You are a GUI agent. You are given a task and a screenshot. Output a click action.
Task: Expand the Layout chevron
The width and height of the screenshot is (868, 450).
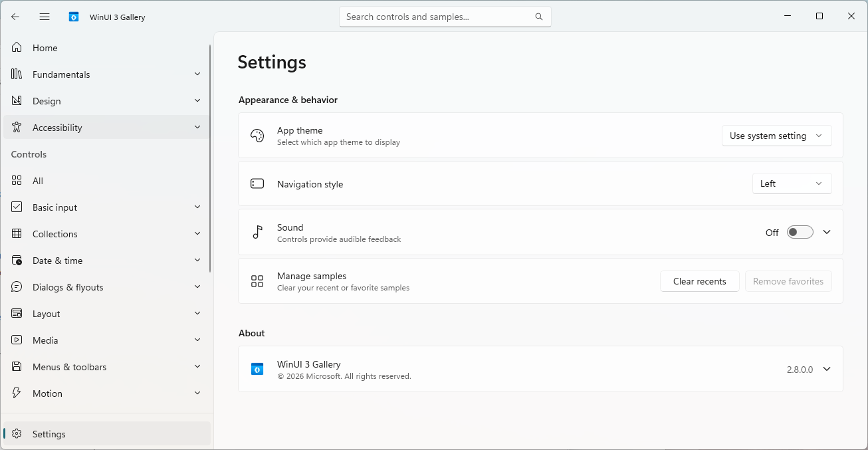click(x=197, y=313)
